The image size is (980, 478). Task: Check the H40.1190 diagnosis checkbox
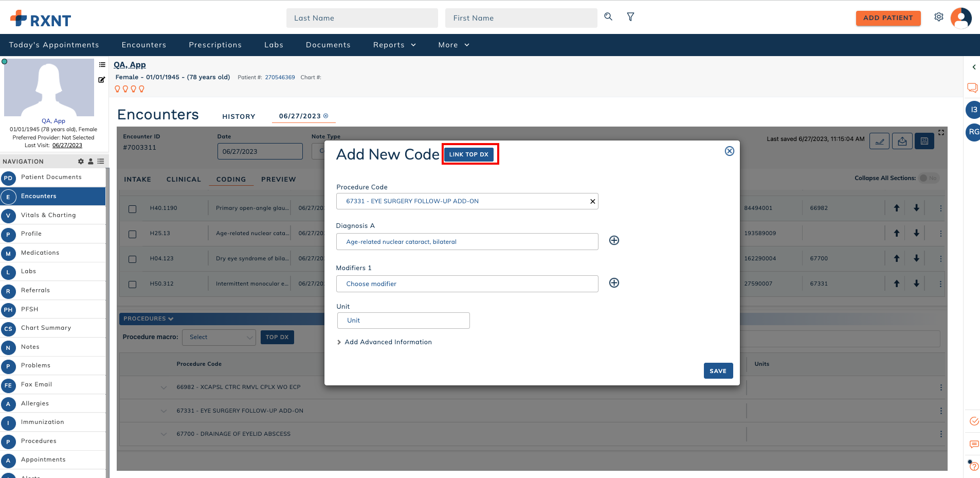click(133, 209)
